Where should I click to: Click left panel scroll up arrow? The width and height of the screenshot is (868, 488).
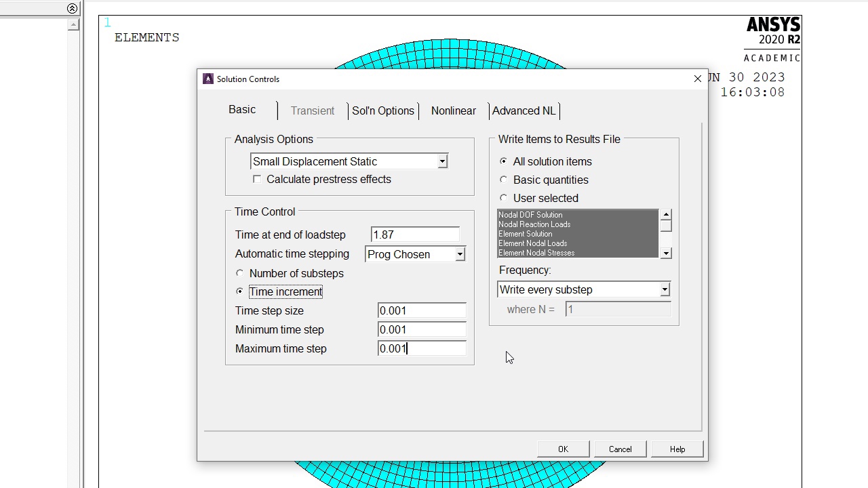point(73,24)
